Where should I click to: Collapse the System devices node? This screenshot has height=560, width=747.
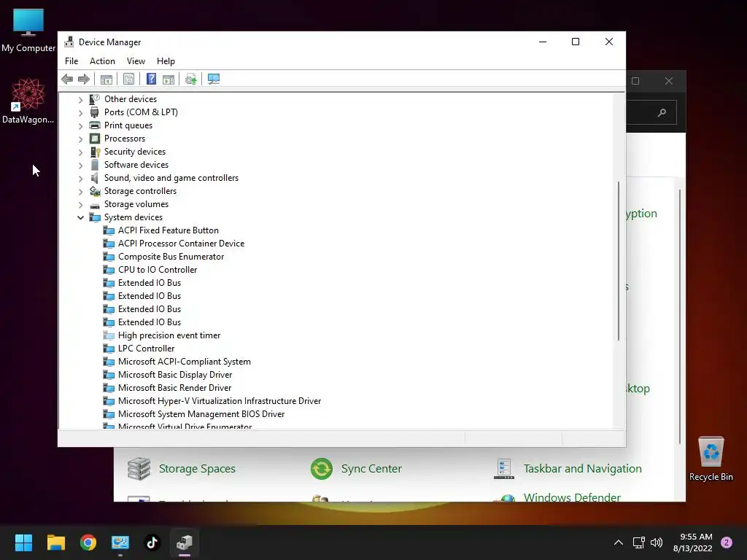point(80,217)
